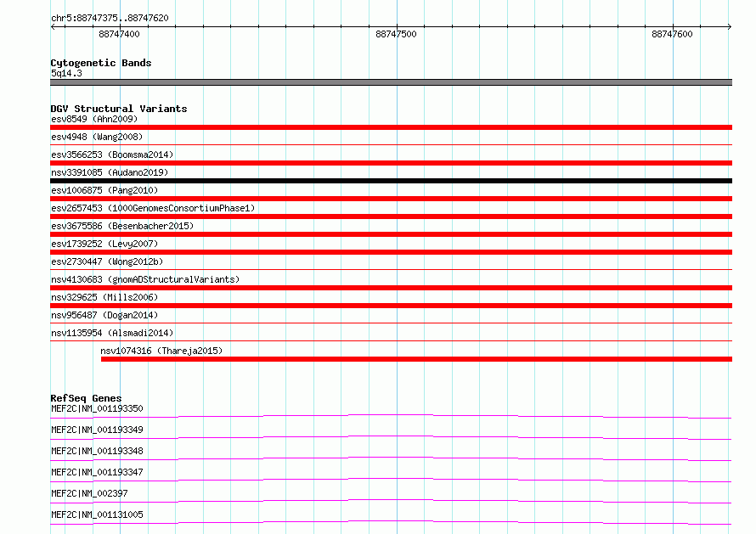
Task: Select variant esv2730447 (Wong2012b) label
Action: pyautogui.click(x=107, y=261)
